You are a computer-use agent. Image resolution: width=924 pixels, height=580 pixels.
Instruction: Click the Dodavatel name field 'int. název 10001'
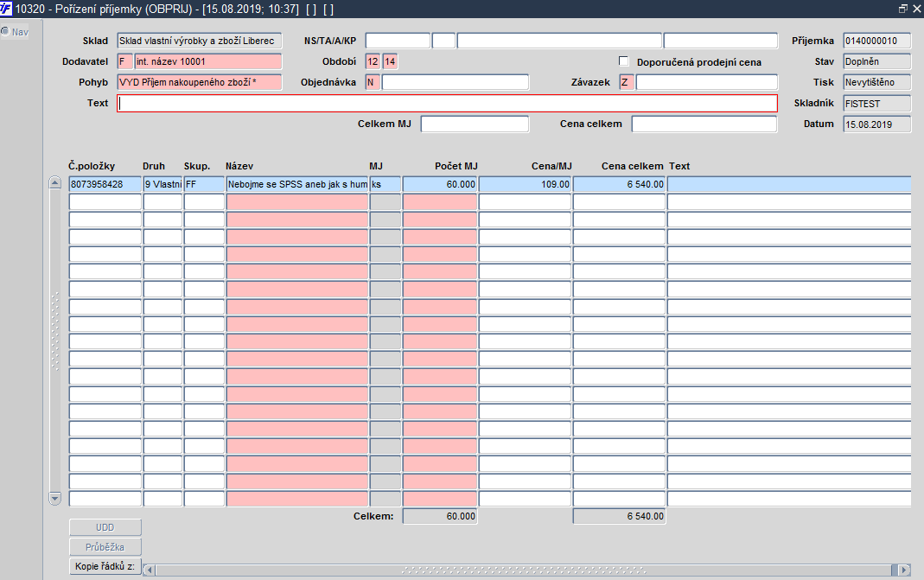[x=208, y=61]
